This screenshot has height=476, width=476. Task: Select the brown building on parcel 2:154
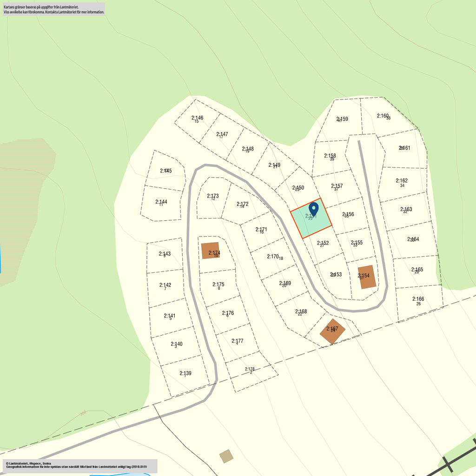point(367,277)
